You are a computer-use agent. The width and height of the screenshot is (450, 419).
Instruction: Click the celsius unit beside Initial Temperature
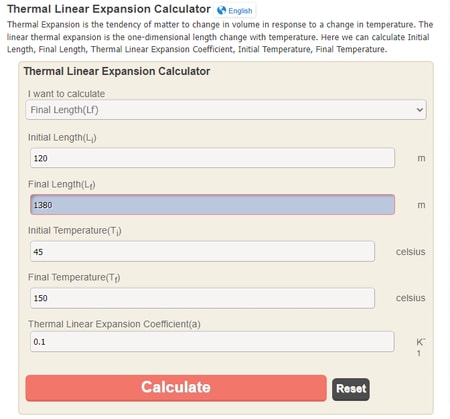(x=410, y=252)
